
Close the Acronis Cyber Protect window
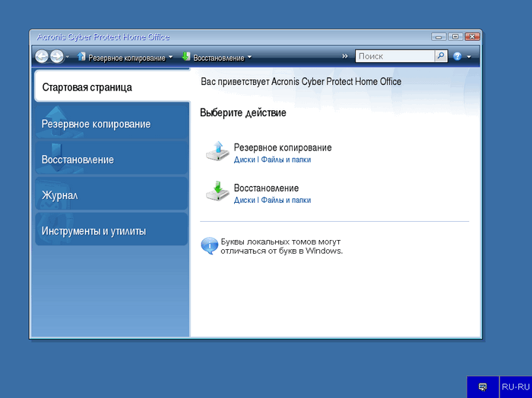472,36
